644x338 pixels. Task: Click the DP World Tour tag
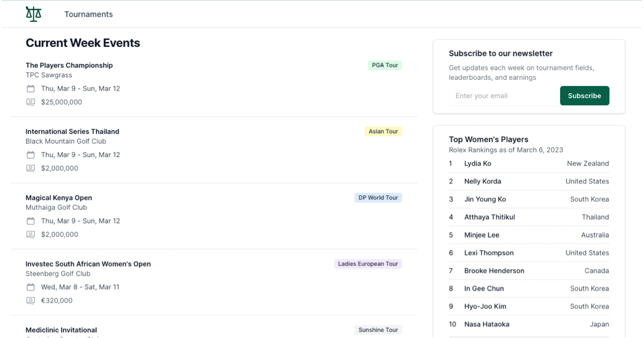click(x=378, y=197)
